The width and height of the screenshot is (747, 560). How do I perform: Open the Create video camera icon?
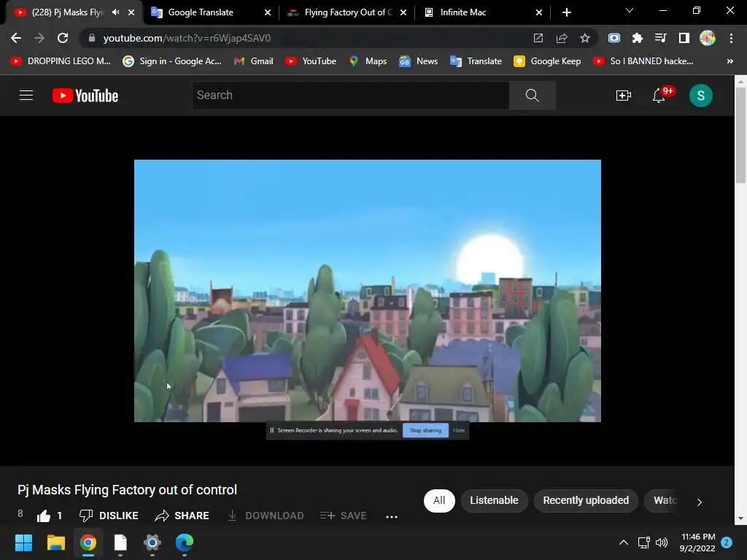pyautogui.click(x=623, y=96)
